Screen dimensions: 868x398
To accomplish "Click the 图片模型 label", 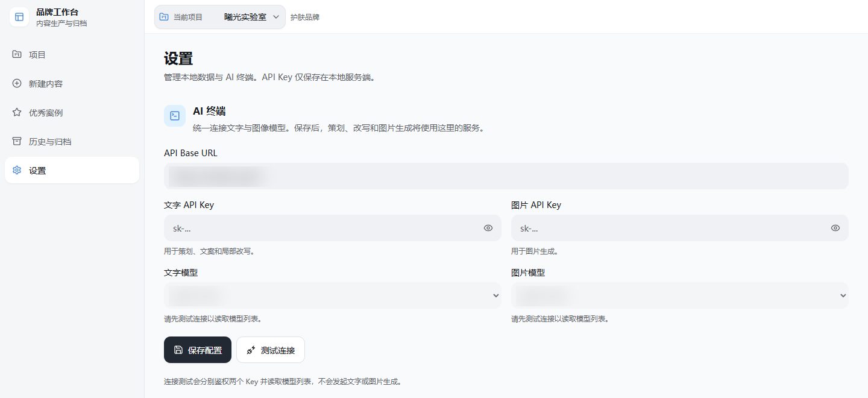I will (x=528, y=273).
